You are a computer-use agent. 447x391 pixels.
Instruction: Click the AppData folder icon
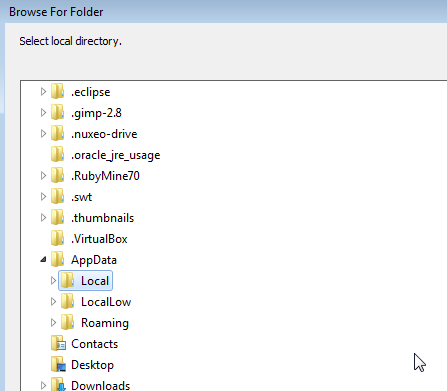(x=57, y=259)
